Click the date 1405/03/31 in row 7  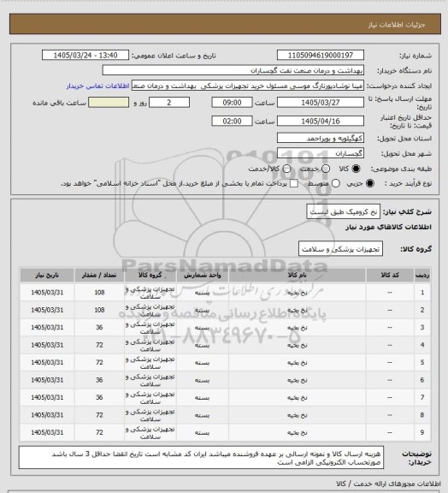(47, 397)
